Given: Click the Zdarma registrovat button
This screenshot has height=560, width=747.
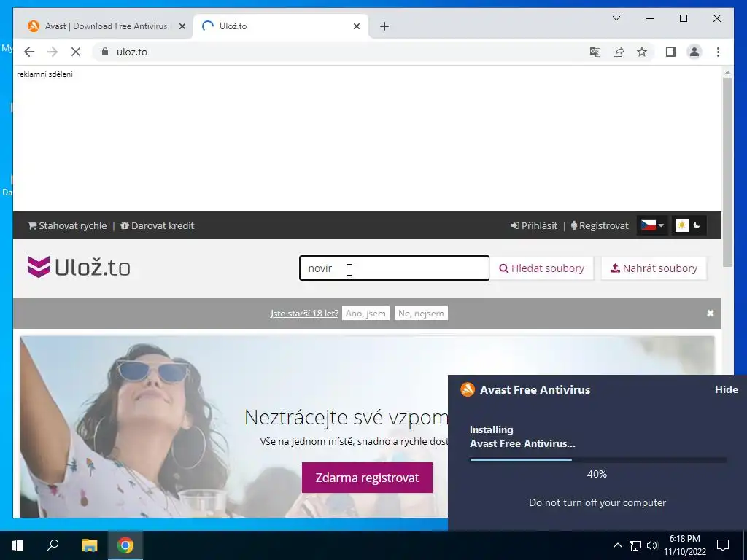Looking at the screenshot, I should 368,478.
